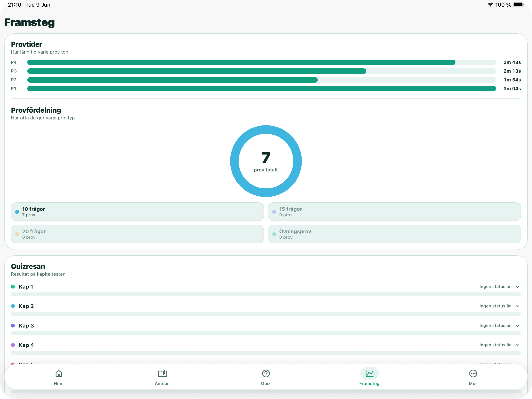Image resolution: width=532 pixels, height=399 pixels.
Task: Click the 'Framsteg' page title
Action: click(30, 22)
